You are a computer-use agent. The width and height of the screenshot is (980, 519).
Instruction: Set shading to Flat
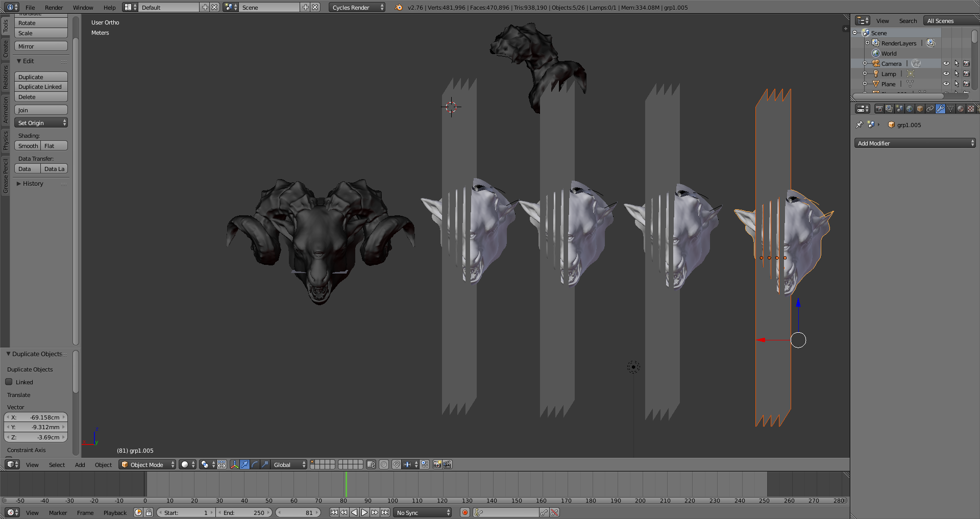[55, 145]
